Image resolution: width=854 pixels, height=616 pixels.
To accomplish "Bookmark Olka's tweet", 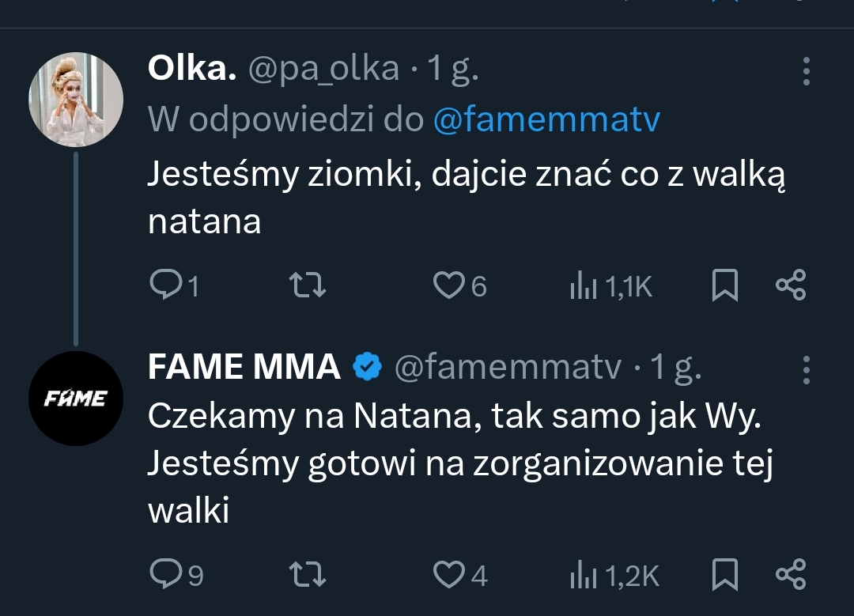I will (724, 285).
